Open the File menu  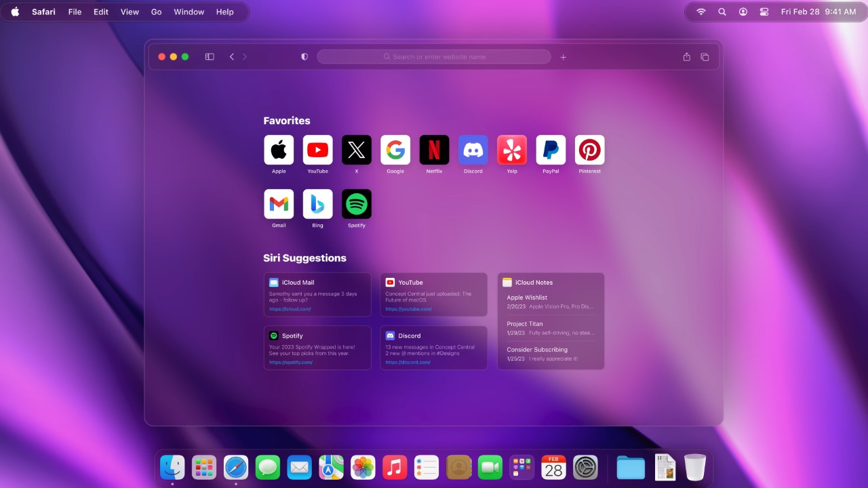[x=75, y=12]
